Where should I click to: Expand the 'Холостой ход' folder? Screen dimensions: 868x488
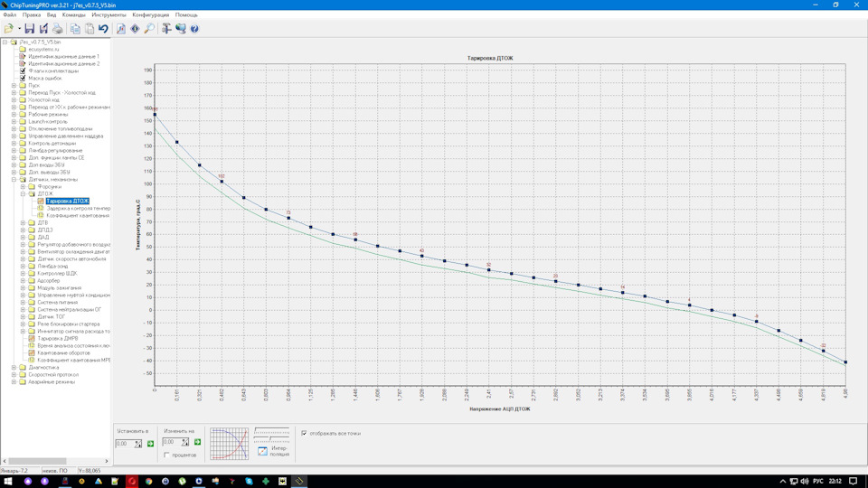click(14, 100)
